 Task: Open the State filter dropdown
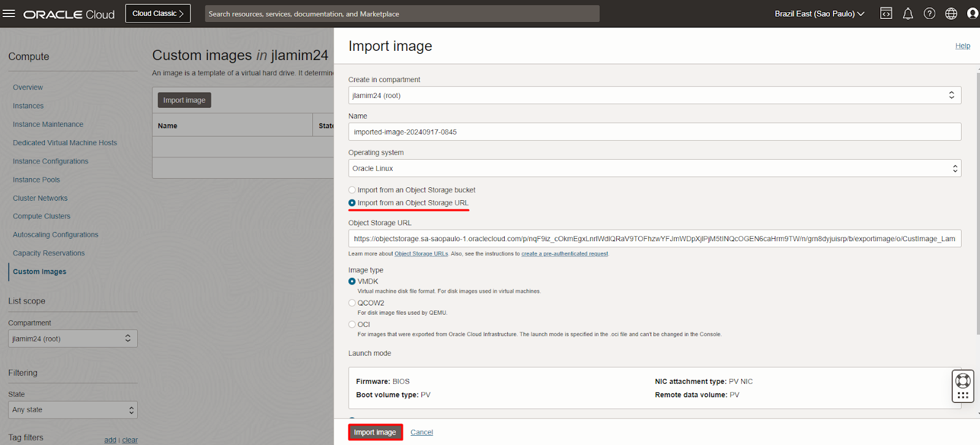[73, 409]
